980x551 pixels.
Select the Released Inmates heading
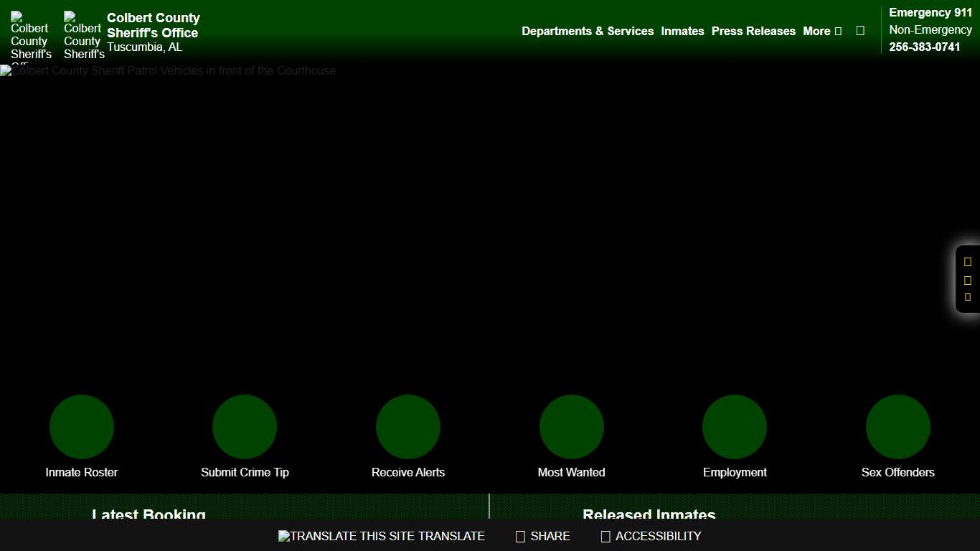tap(649, 514)
